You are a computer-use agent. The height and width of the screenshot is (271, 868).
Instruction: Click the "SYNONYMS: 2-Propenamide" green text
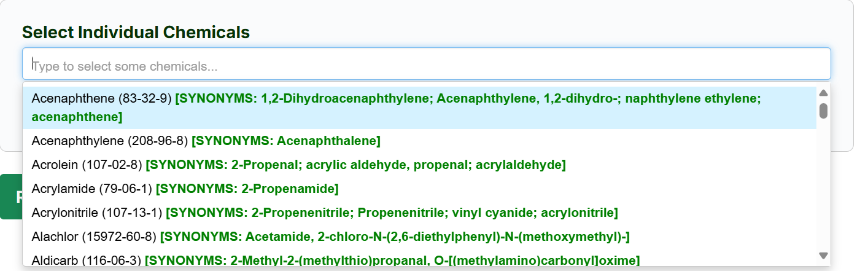point(247,189)
